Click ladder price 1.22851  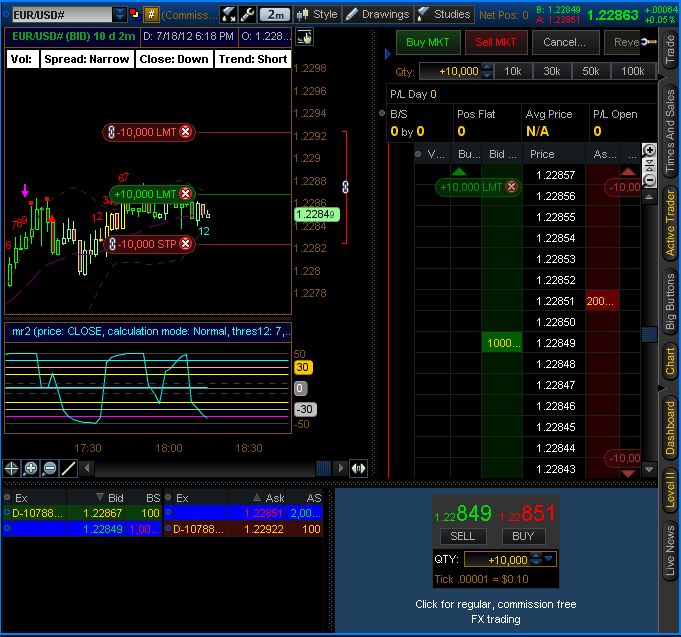coord(555,301)
